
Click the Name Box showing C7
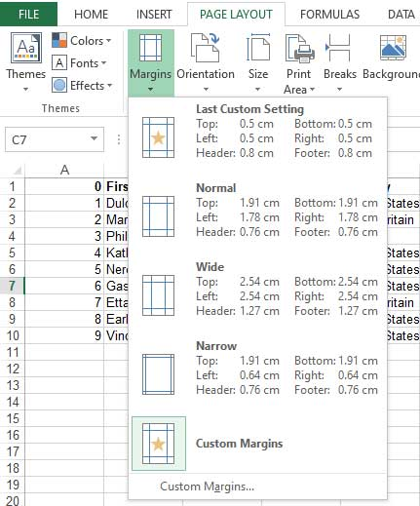point(55,139)
